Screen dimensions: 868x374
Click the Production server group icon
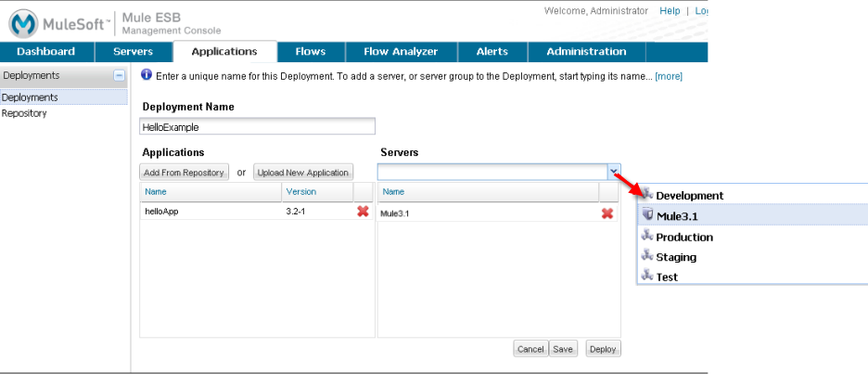tap(647, 236)
